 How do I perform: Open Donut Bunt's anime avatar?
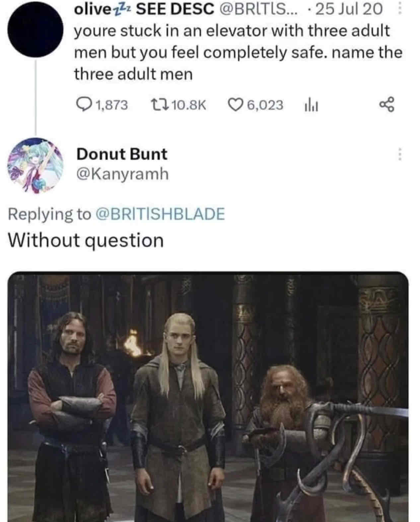[36, 165]
